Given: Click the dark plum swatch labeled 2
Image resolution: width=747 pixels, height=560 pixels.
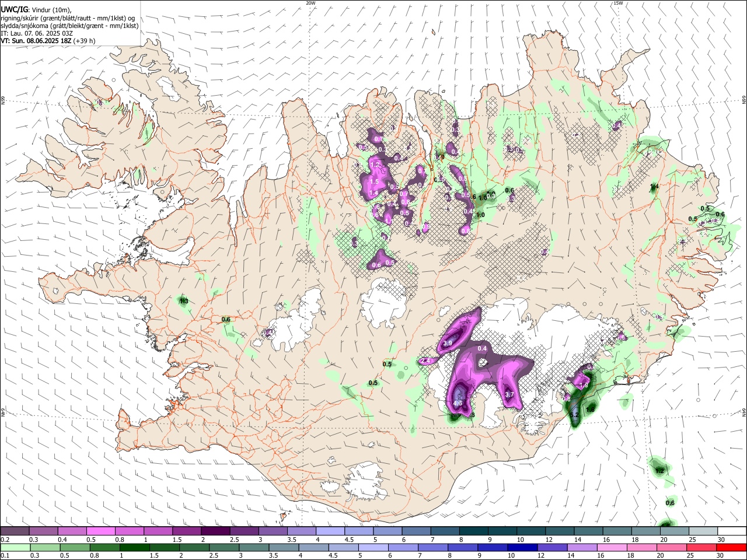Looking at the screenshot, I should [215, 531].
